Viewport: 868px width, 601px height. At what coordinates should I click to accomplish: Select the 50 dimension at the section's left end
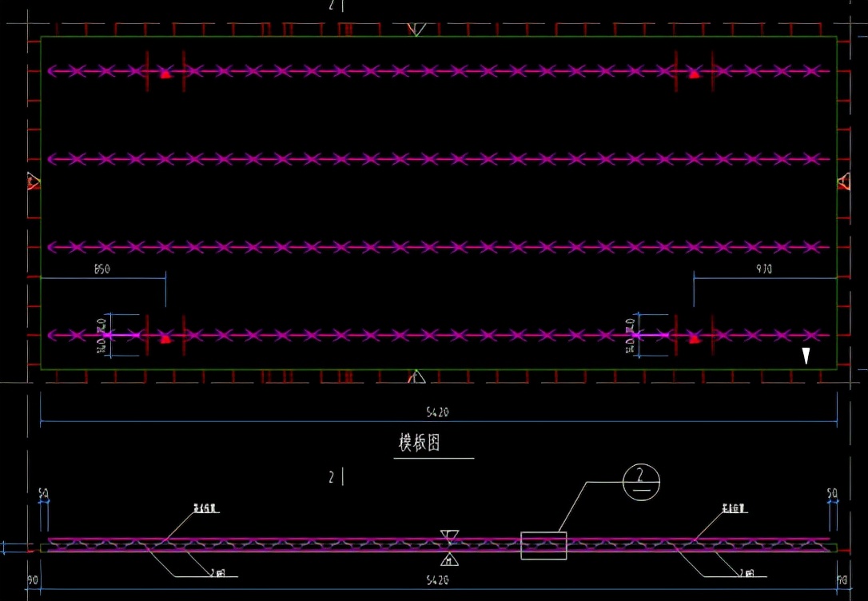(x=43, y=493)
